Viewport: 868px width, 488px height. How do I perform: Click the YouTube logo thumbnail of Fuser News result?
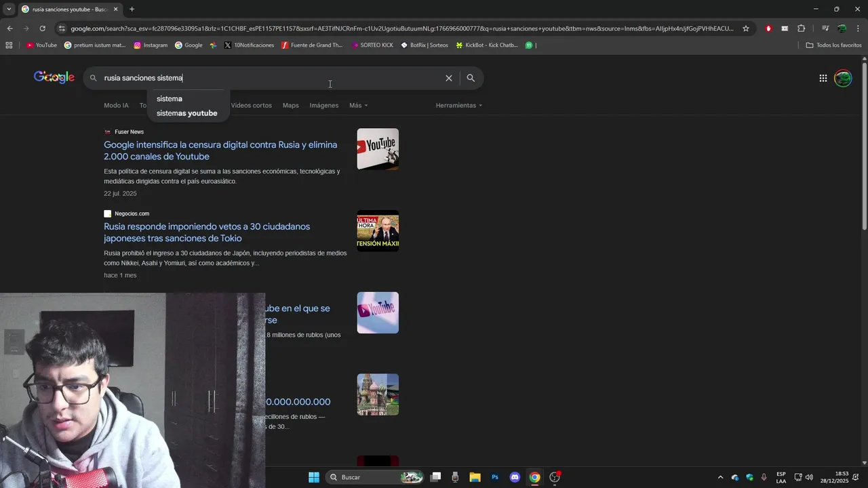click(x=378, y=149)
